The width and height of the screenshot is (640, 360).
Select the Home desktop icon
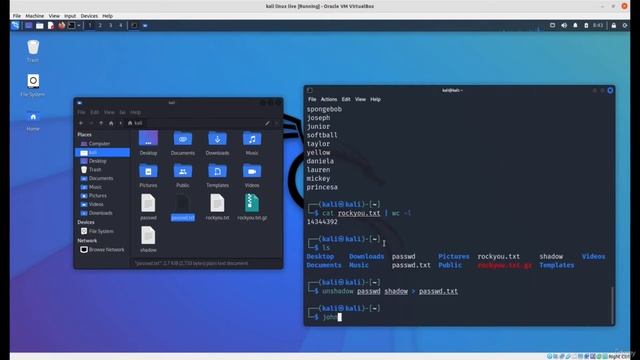coord(33,120)
